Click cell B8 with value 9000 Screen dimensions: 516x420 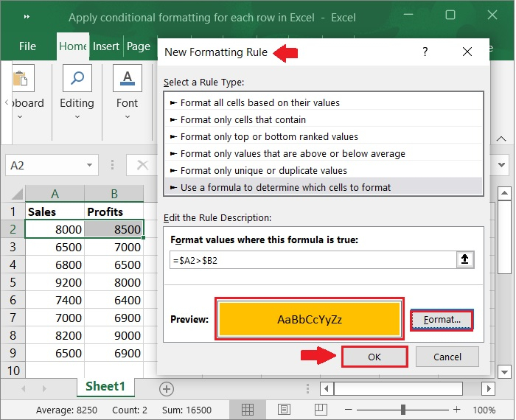(x=114, y=335)
